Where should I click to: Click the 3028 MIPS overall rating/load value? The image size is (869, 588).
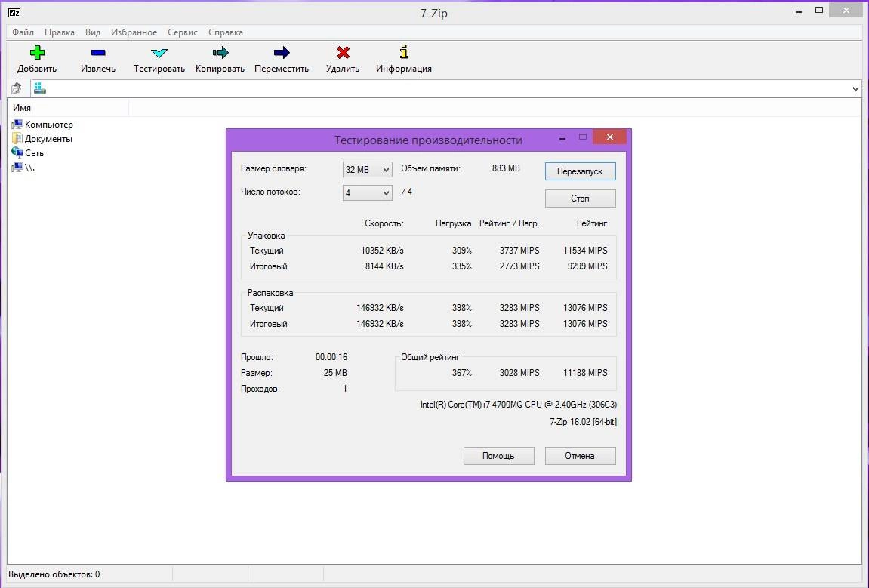519,373
